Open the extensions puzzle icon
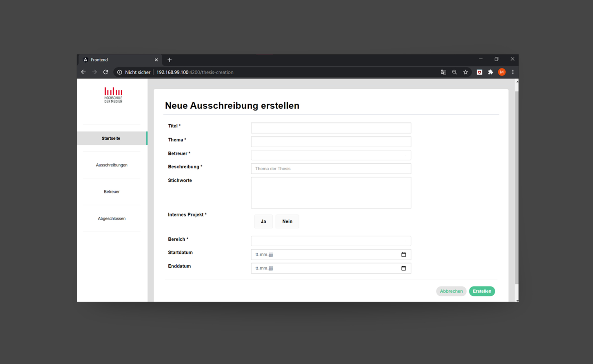593x364 pixels. pyautogui.click(x=491, y=72)
